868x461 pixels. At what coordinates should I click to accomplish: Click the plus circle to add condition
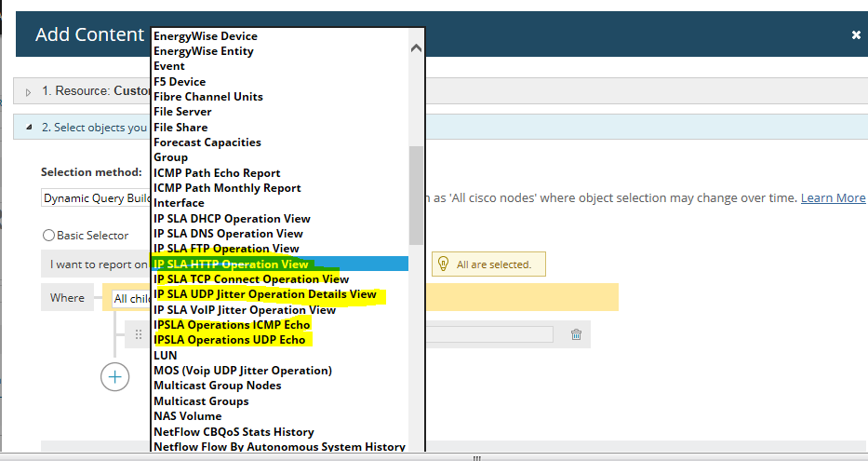(x=114, y=377)
